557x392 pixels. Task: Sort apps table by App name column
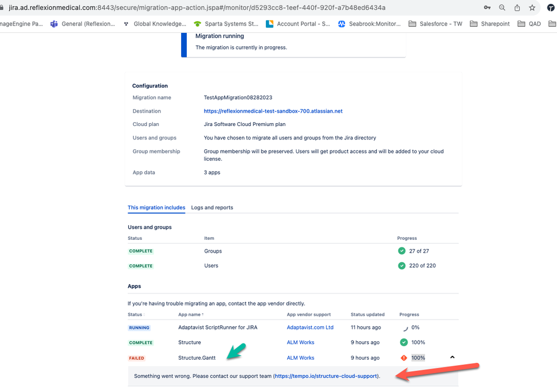pyautogui.click(x=191, y=314)
